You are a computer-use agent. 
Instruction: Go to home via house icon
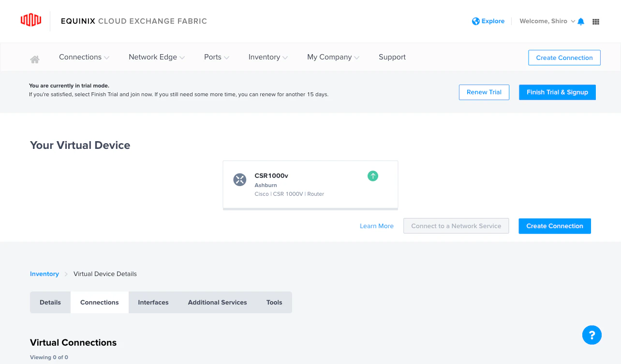35,59
